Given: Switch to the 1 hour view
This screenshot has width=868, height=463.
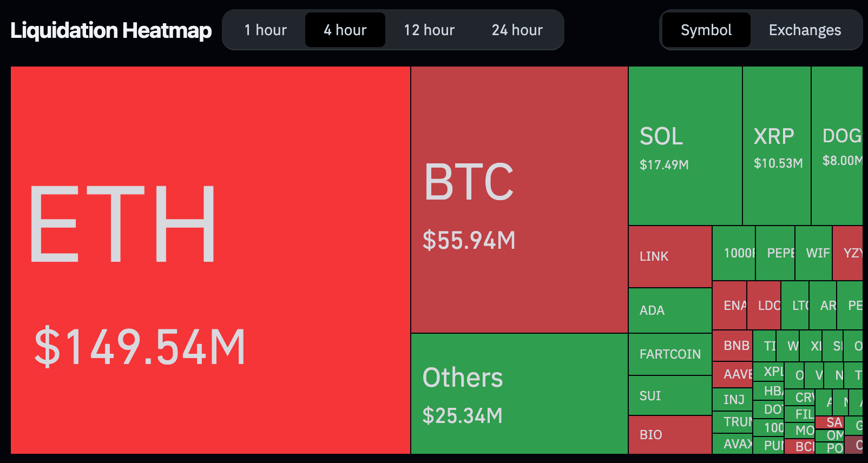Looking at the screenshot, I should 266,30.
